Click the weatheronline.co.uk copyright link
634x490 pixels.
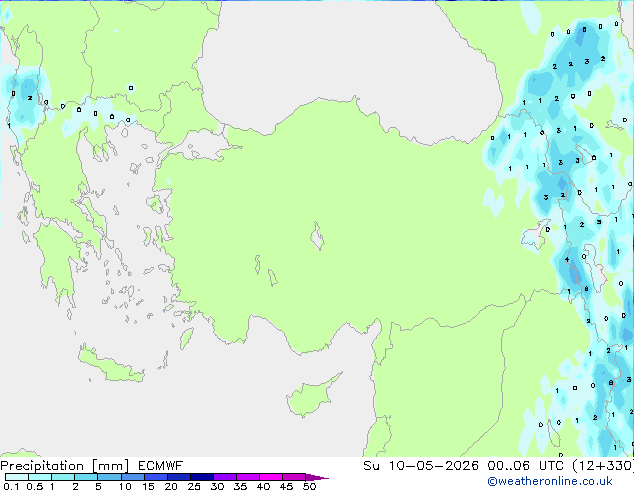pos(550,481)
